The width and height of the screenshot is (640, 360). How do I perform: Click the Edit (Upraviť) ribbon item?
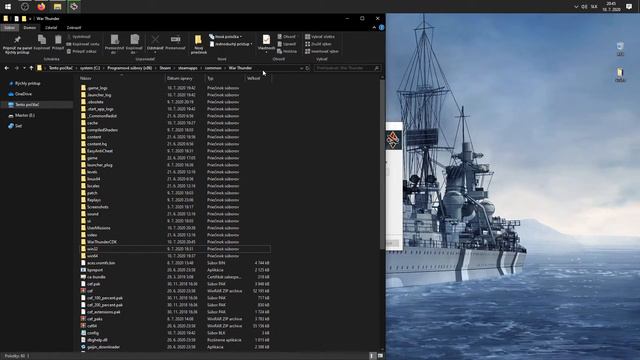click(x=287, y=44)
